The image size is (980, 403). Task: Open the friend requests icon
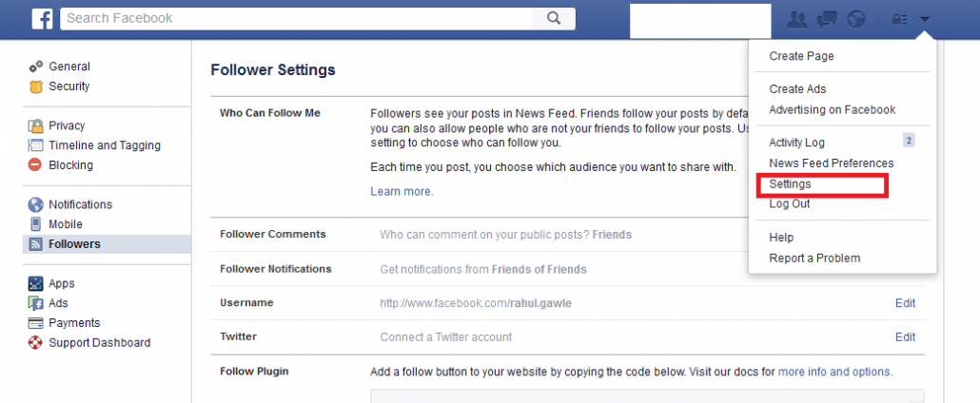797,19
